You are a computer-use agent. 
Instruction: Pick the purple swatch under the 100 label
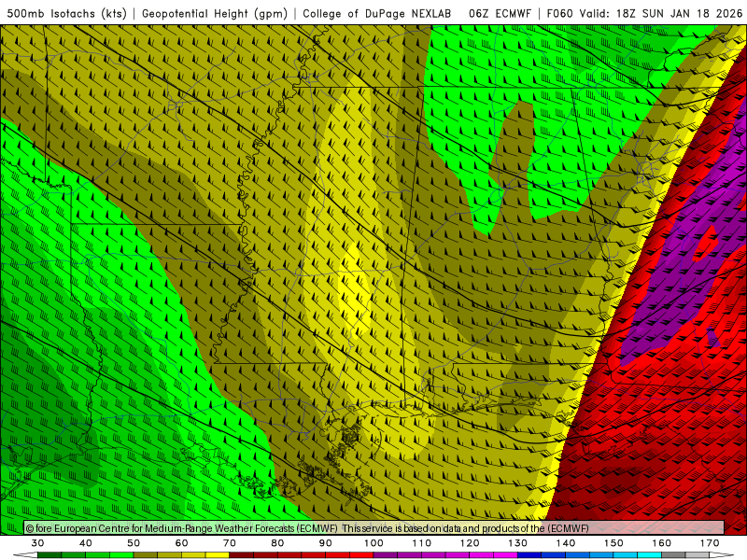click(386, 555)
